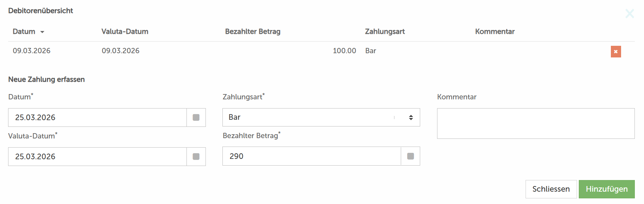This screenshot has width=644, height=204.
Task: Open calendar picker for Valuta-Datum field
Action: point(196,156)
